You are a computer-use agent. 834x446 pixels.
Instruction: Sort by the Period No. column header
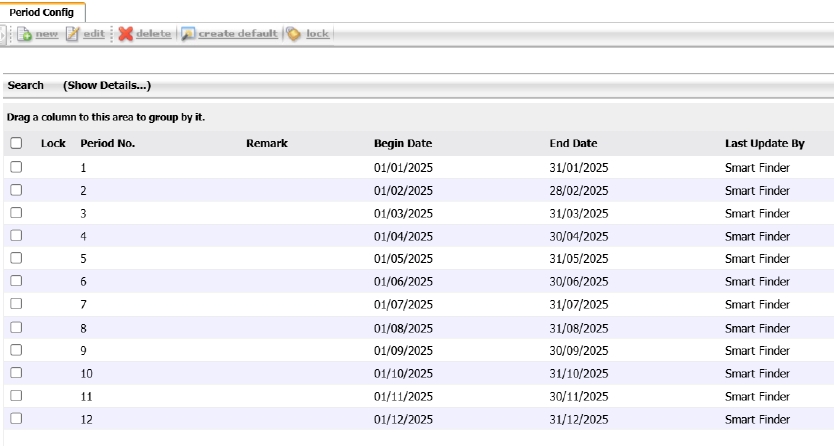(107, 144)
